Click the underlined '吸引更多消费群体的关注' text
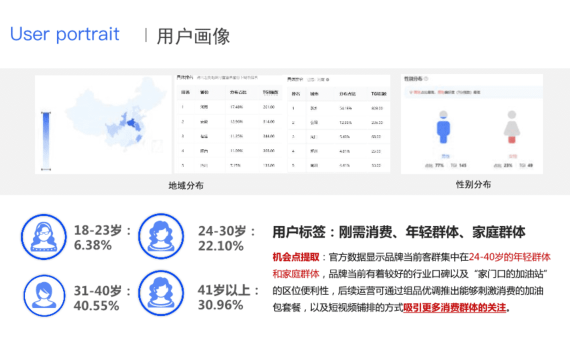This screenshot has height=360, width=570. pyautogui.click(x=454, y=308)
